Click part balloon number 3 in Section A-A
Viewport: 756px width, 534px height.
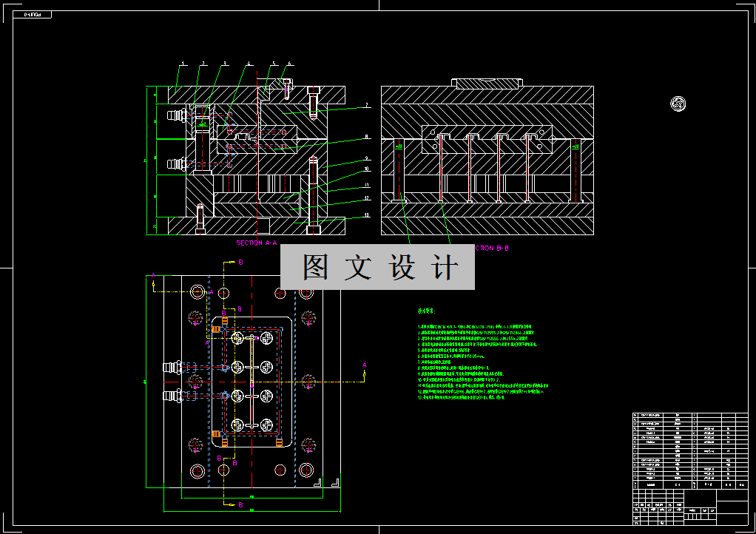[x=225, y=63]
